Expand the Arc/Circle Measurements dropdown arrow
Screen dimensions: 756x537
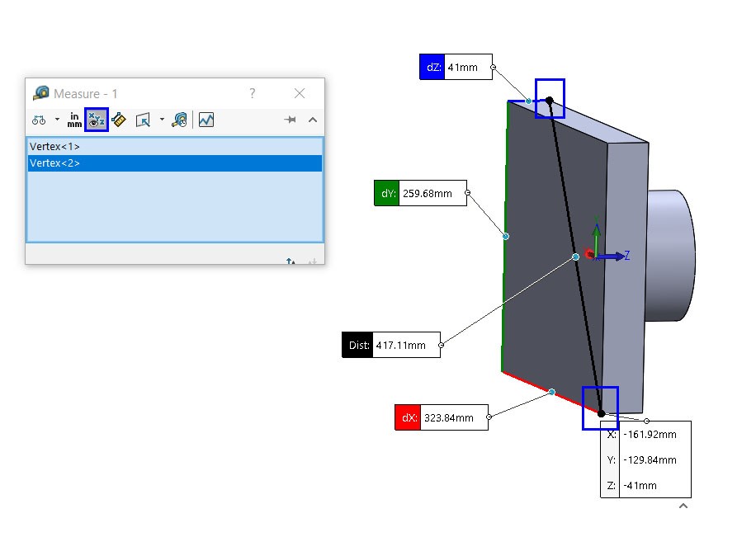[x=57, y=119]
